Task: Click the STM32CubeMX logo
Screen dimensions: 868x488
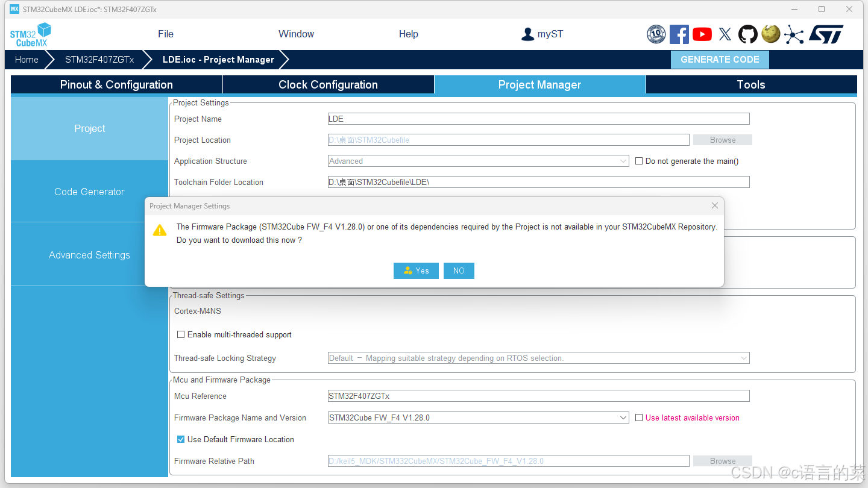Action: (31, 34)
